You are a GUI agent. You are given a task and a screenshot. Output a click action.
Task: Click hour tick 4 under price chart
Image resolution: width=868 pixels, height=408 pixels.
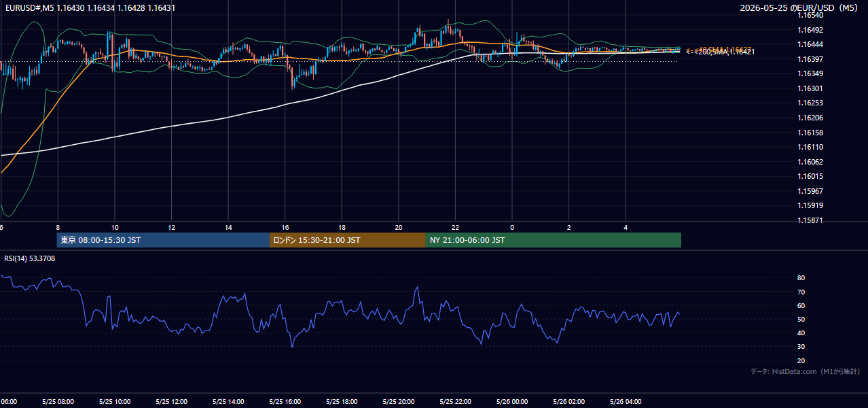pyautogui.click(x=626, y=227)
